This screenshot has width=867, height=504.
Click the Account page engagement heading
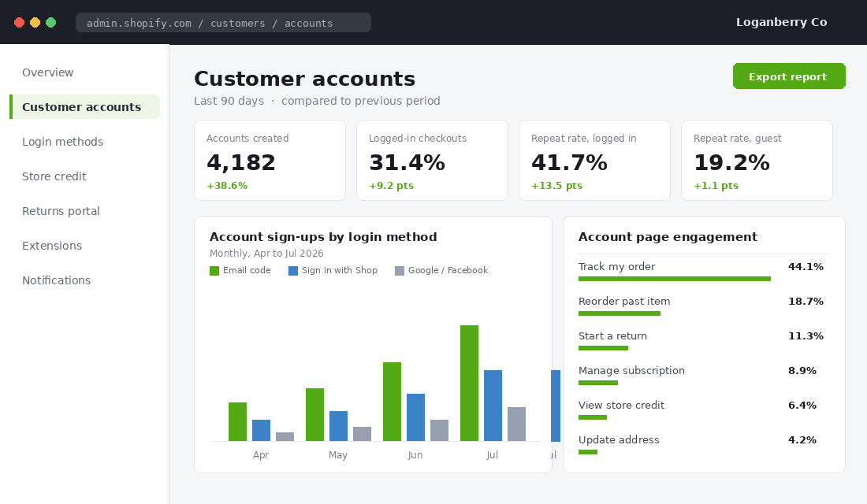tap(668, 236)
